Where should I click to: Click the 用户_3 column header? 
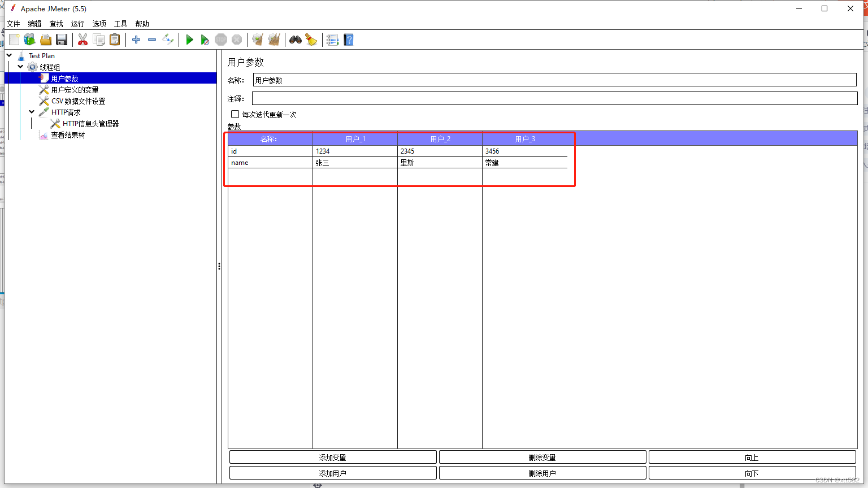click(x=524, y=138)
